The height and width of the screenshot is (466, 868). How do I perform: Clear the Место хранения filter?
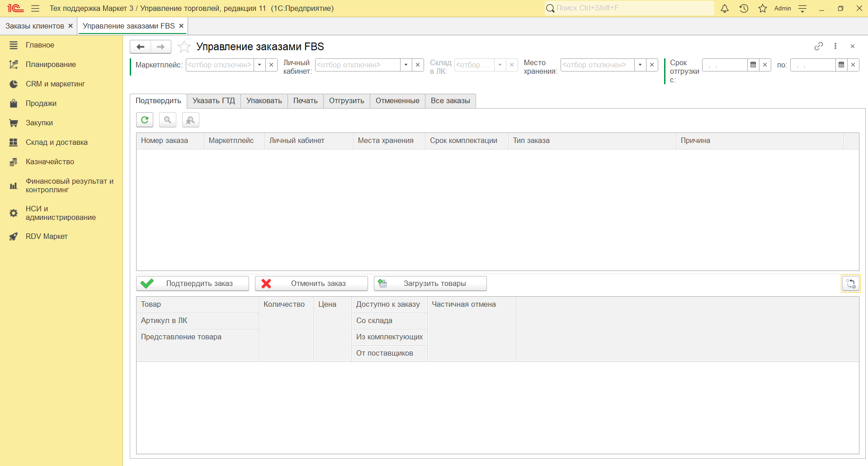tap(652, 65)
